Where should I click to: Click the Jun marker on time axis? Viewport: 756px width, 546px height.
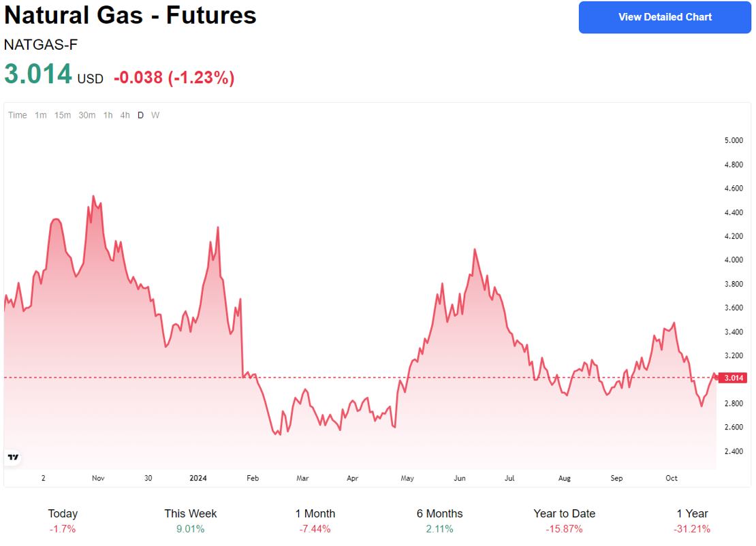460,478
